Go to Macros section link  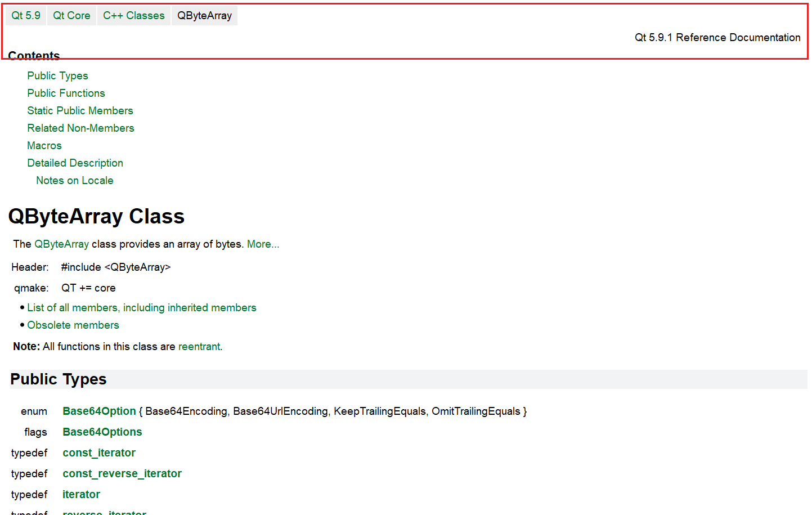[x=44, y=146]
